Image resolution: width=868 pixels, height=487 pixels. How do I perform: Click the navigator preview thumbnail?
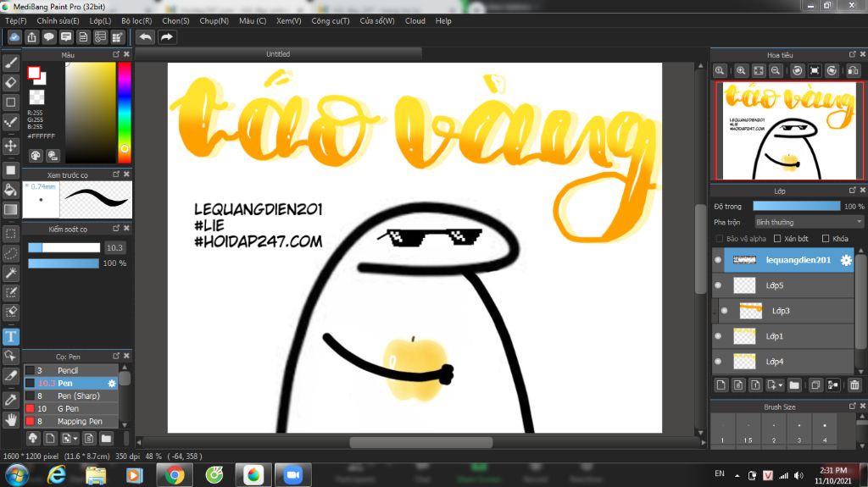(790, 130)
